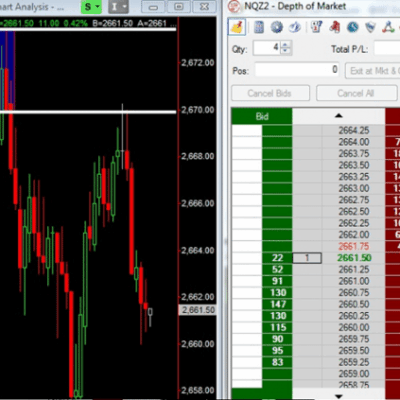Image resolution: width=400 pixels, height=400 pixels.
Task: Click the Total P/L field
Action: [x=387, y=48]
